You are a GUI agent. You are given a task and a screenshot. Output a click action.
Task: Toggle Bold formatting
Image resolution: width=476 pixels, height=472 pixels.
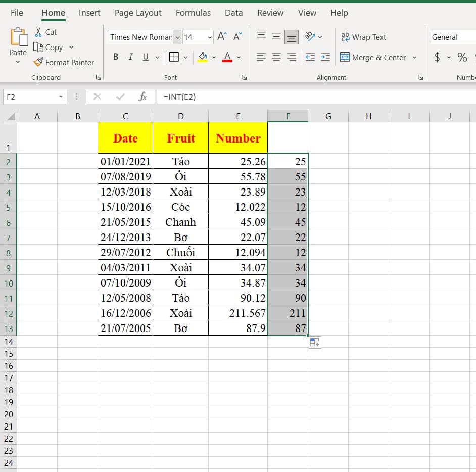pyautogui.click(x=116, y=57)
